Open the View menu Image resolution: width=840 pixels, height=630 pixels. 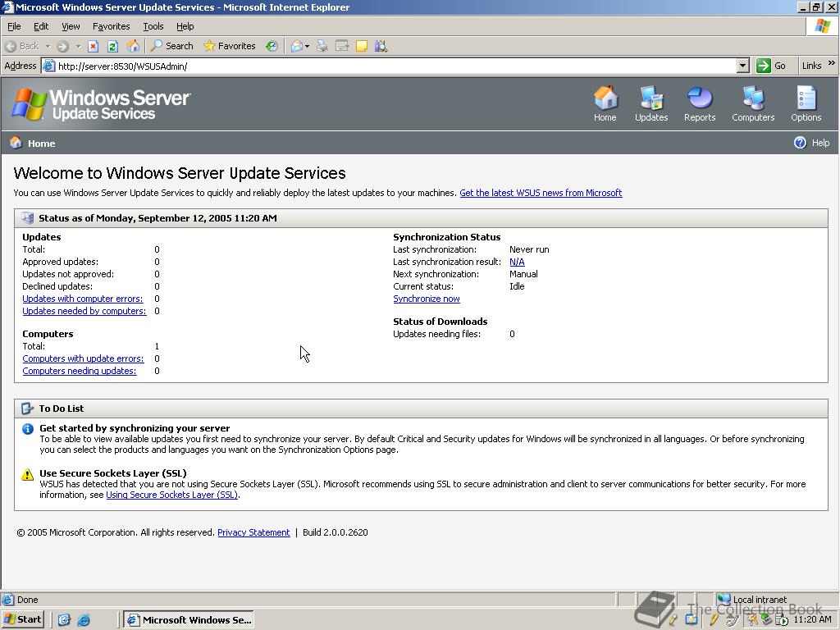click(71, 26)
